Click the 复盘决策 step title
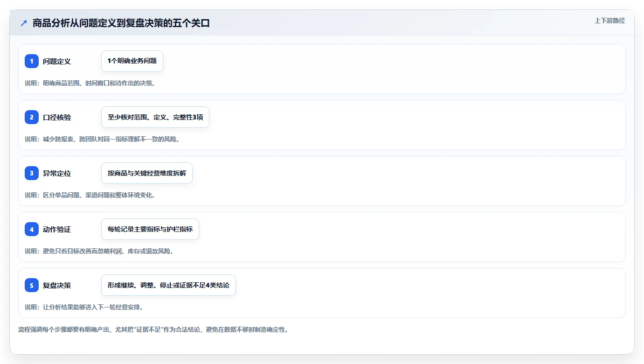 57,285
